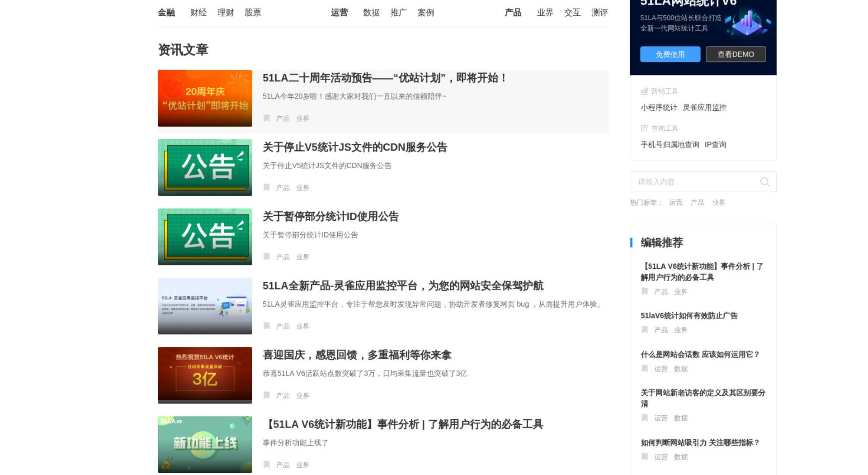Image resolution: width=868 pixels, height=475 pixels.
Task: Open main list title 【51LA V6统计新功能】事件分析
Action: [403, 424]
